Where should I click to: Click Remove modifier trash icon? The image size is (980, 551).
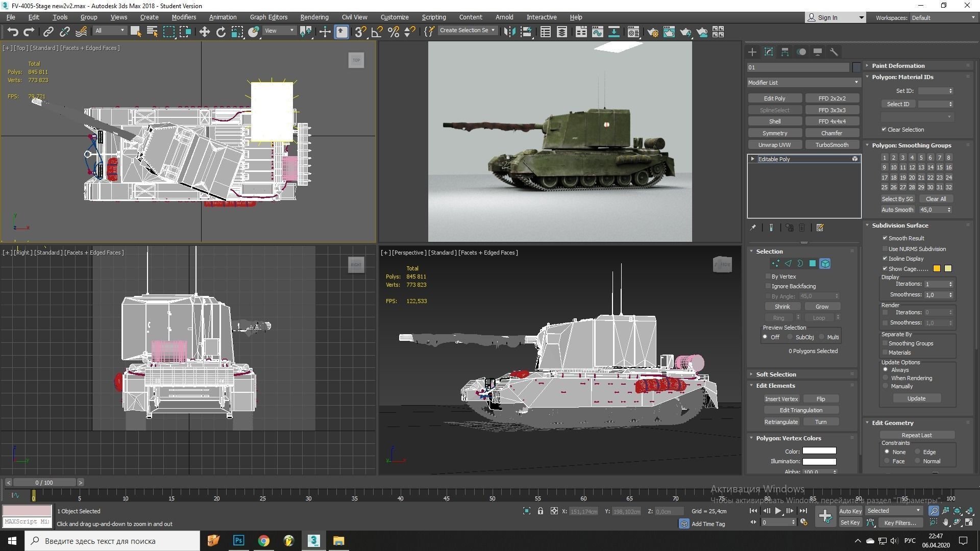coord(802,228)
